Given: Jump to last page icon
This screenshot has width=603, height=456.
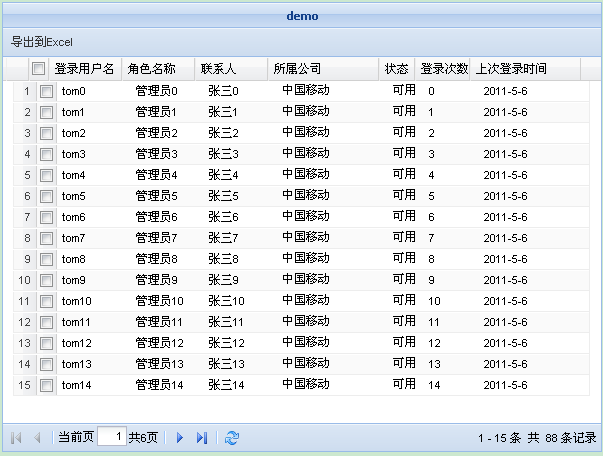Looking at the screenshot, I should tap(202, 438).
